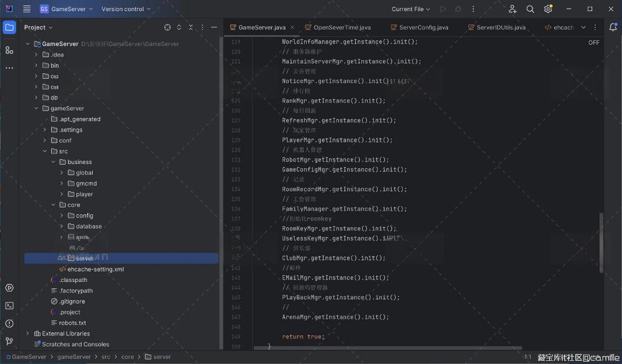Image resolution: width=622 pixels, height=364 pixels.
Task: Open the Structure tool window
Action: click(x=9, y=50)
